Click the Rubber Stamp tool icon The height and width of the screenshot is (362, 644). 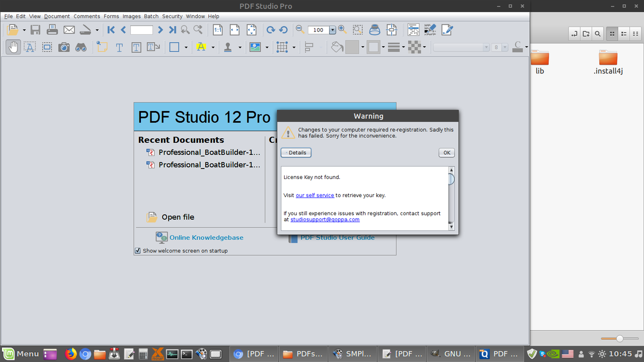pyautogui.click(x=228, y=47)
